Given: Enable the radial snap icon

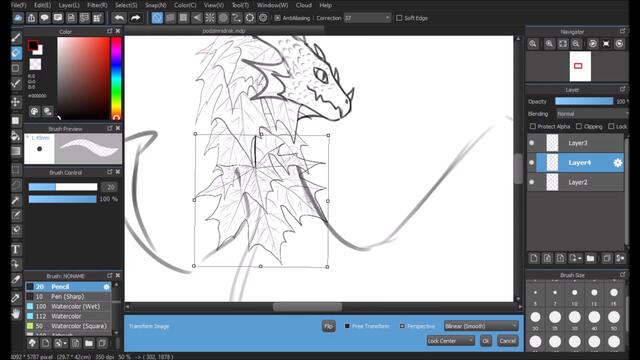Looking at the screenshot, I should pyautogui.click(x=210, y=18).
